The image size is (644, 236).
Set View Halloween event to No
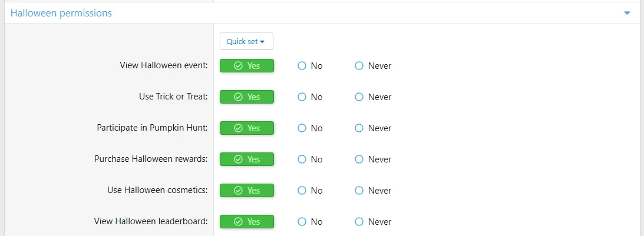coord(310,66)
